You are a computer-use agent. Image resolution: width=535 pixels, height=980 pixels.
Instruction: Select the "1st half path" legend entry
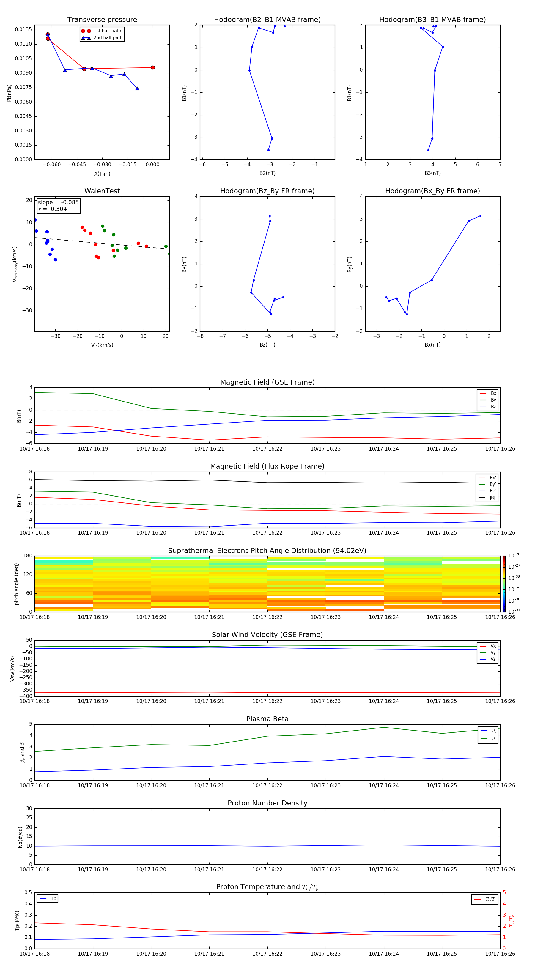click(101, 31)
